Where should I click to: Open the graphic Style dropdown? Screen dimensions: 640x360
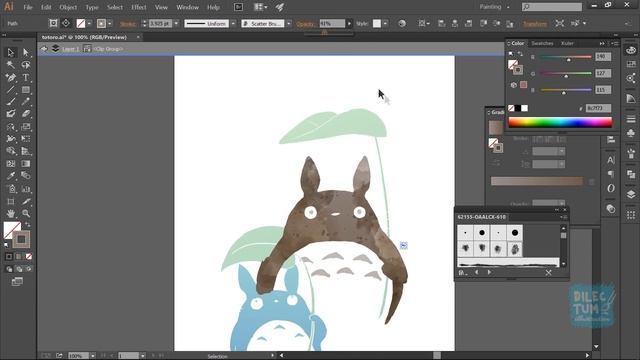385,24
